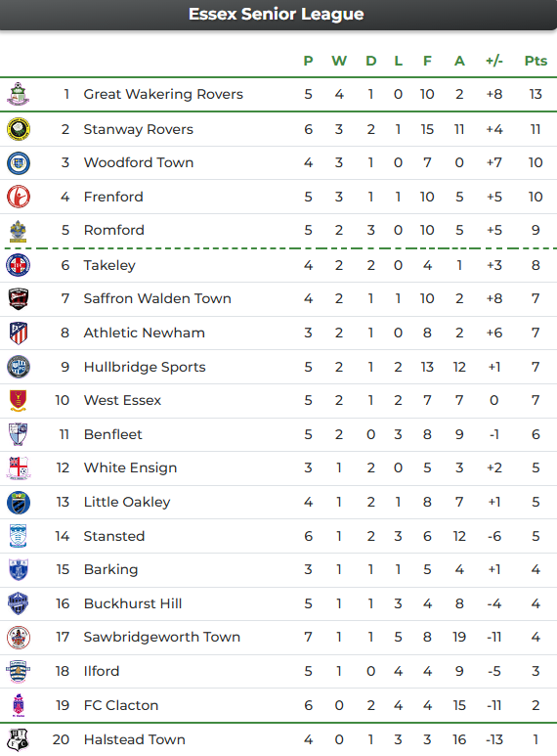Click the W wins column header
Screen dimensions: 557x756
click(x=339, y=61)
